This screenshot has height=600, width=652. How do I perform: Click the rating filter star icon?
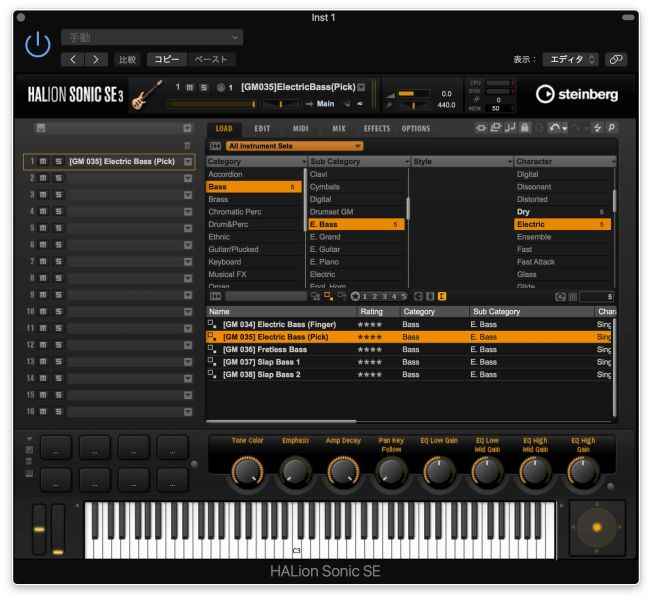click(x=355, y=296)
